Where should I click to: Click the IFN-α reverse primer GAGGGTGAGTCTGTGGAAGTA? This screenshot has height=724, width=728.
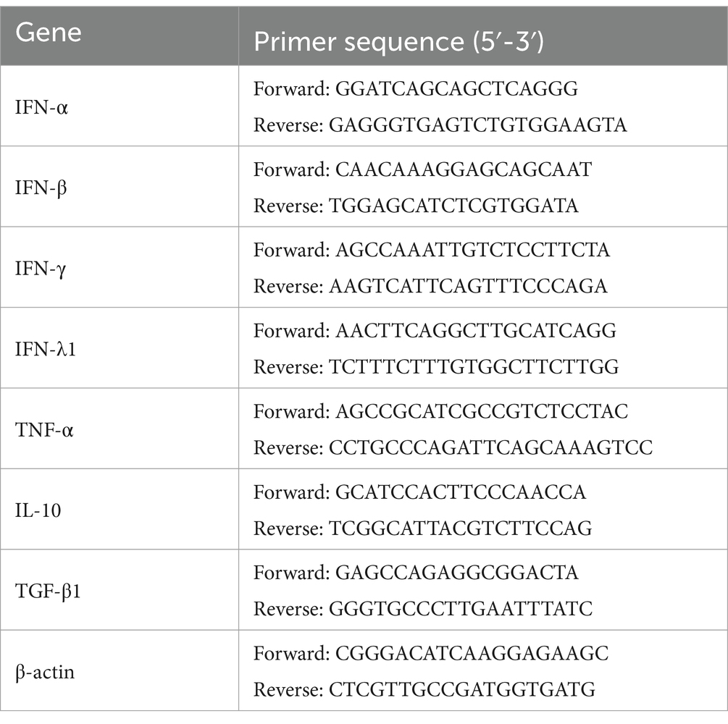(478, 125)
